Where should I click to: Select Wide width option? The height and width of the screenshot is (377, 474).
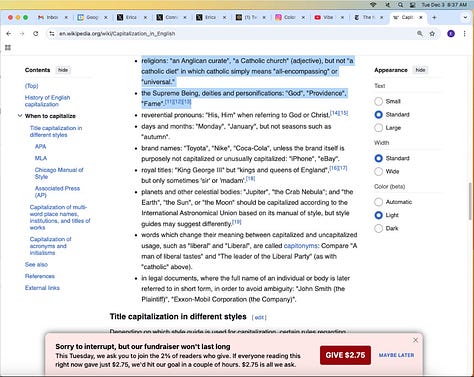378,171
